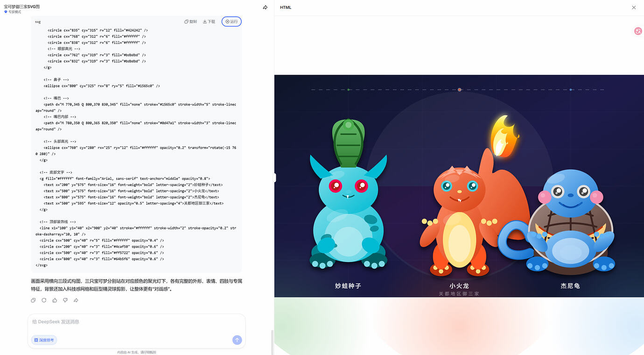644x355 pixels.
Task: Share the conversation using top header arrow icon
Action: (265, 7)
